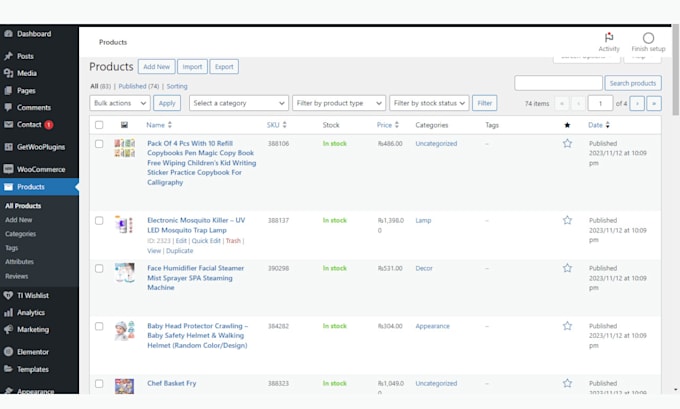Screen dimensions: 680x409
Task: Open Attributes submenu item
Action: click(x=19, y=262)
